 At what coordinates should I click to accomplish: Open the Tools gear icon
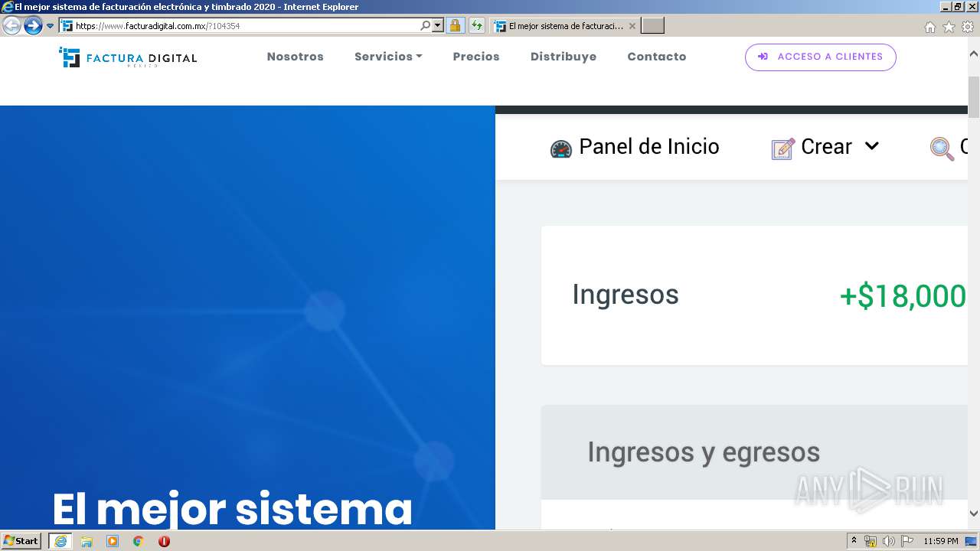point(968,27)
